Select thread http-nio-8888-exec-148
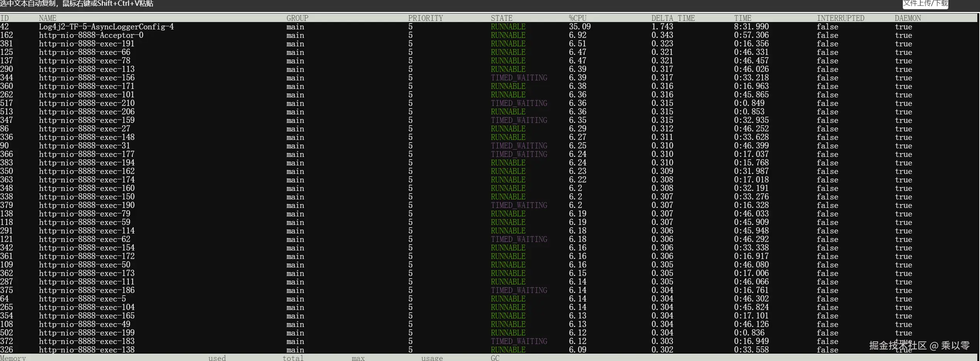 point(86,137)
